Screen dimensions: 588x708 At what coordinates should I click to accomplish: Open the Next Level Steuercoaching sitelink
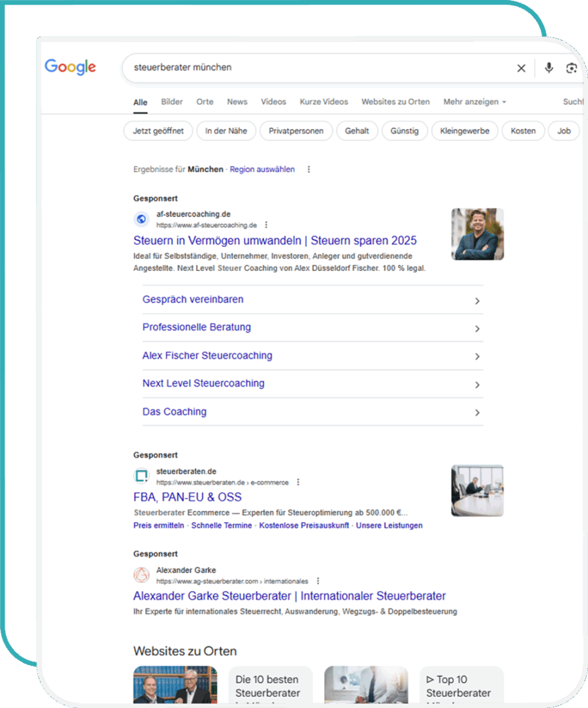(204, 383)
